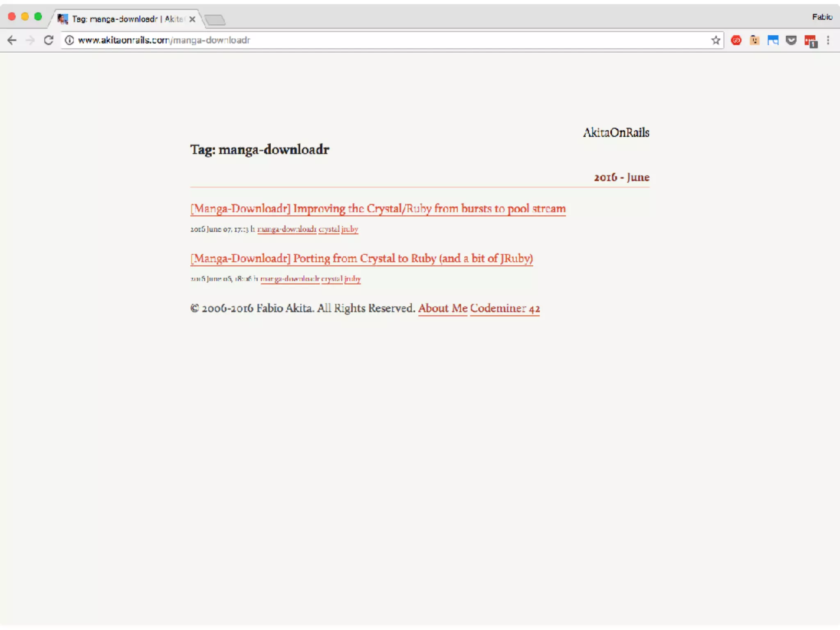Click the address bar URL field
This screenshot has width=840, height=630.
point(369,40)
